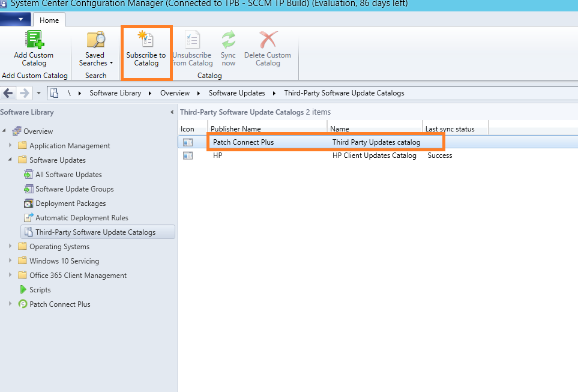
Task: Click Software Updates in the breadcrumb
Action: pyautogui.click(x=236, y=93)
